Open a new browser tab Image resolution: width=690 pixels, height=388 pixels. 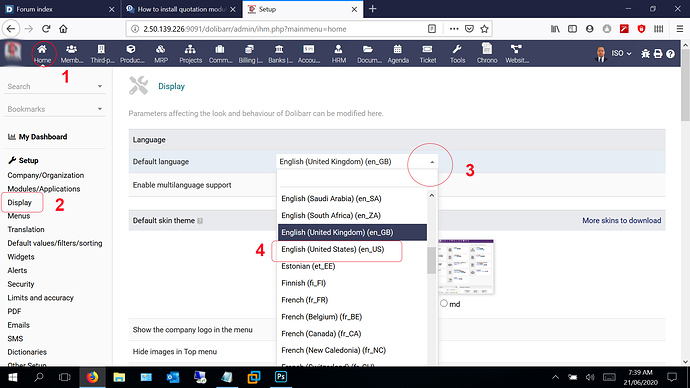[372, 9]
